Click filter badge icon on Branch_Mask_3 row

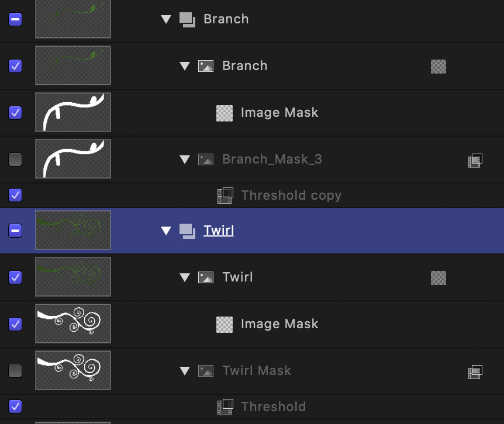[475, 161]
